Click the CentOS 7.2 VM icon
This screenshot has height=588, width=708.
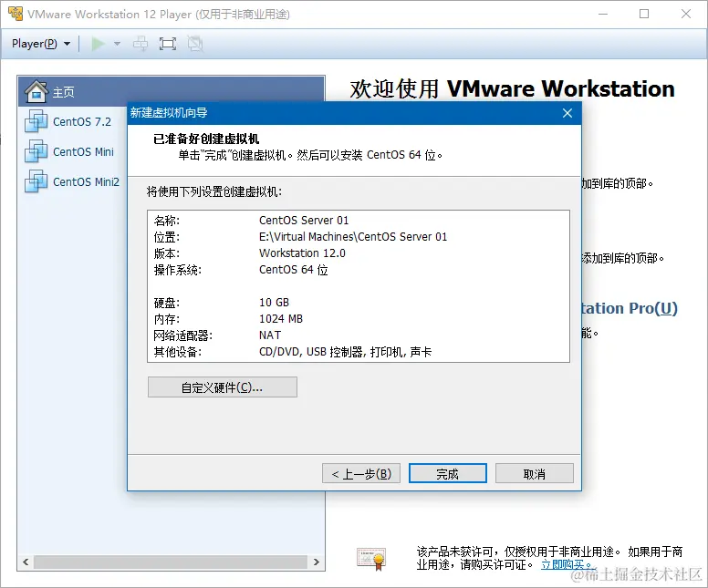point(36,121)
